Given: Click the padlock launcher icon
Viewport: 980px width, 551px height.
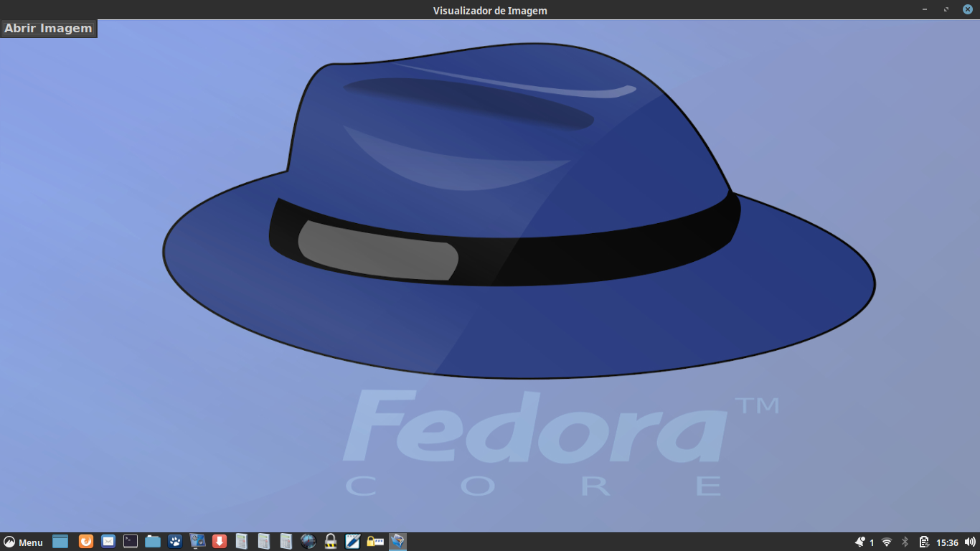Looking at the screenshot, I should coord(331,542).
